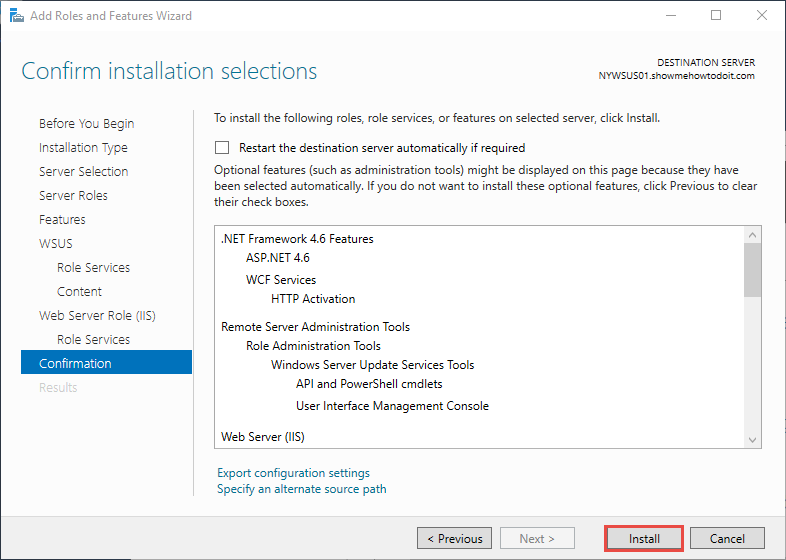Image resolution: width=786 pixels, height=560 pixels.
Task: Enable automatic restart of destination server checkbox
Action: 222,147
